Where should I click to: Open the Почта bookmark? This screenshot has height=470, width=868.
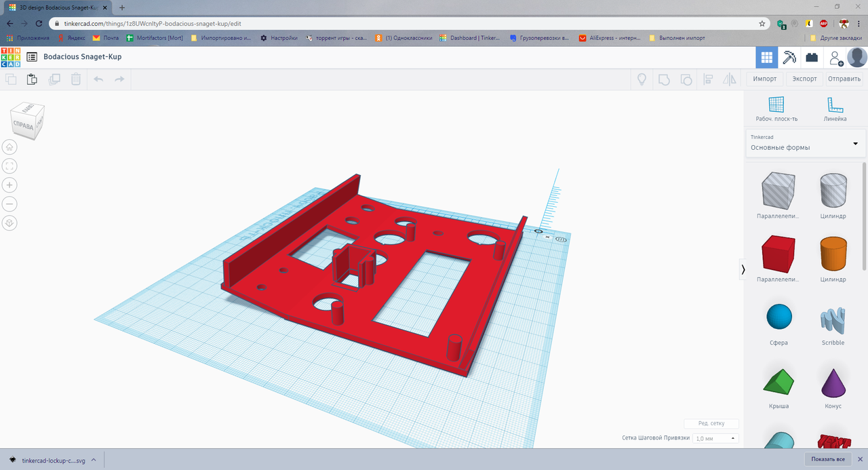[x=106, y=38]
